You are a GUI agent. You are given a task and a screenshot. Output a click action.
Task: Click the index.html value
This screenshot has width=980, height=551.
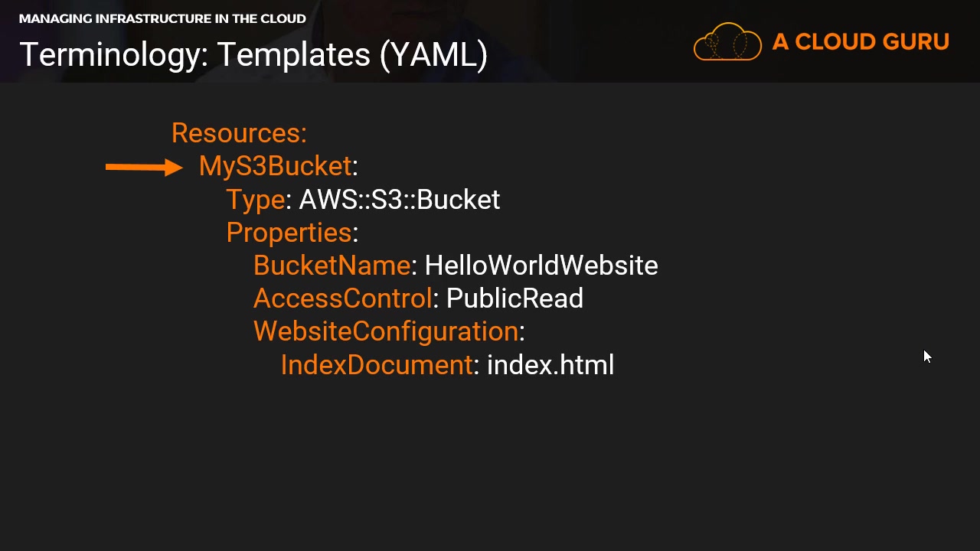coord(550,365)
